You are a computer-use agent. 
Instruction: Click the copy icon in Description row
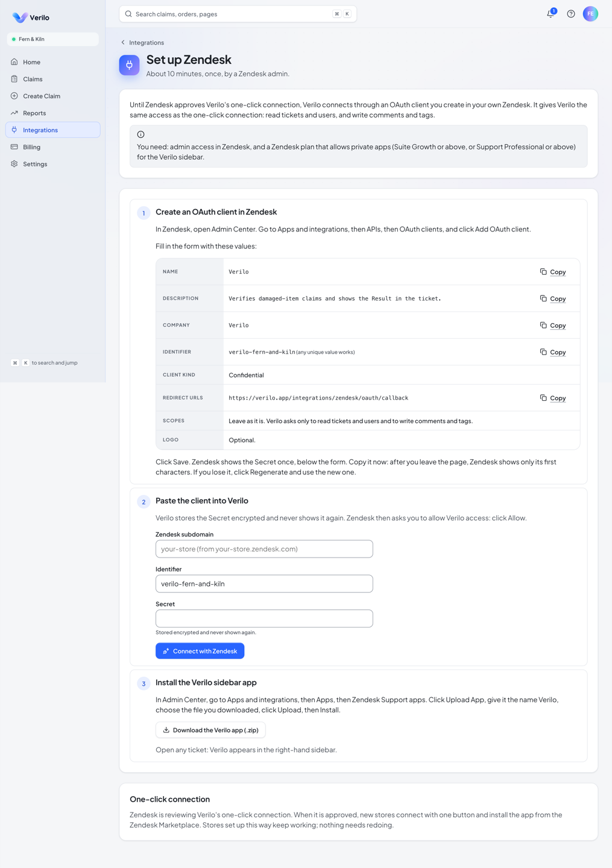(x=543, y=298)
